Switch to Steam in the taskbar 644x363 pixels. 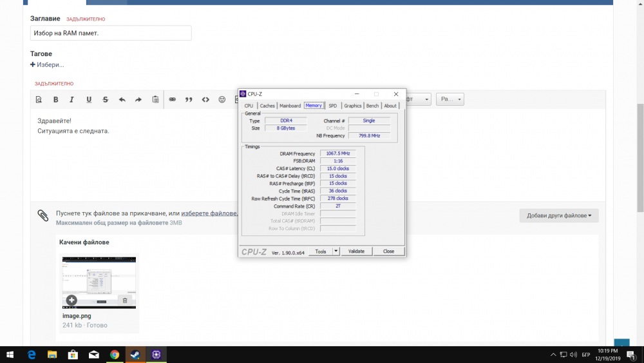(x=135, y=355)
